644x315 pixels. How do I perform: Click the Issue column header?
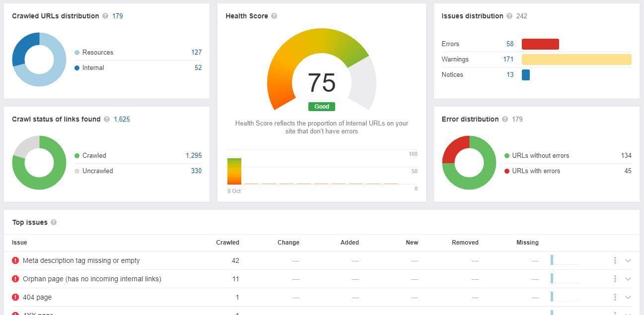pos(19,243)
